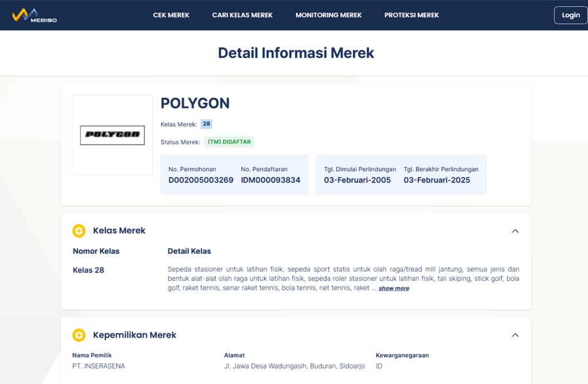588x384 pixels.
Task: Open the CARI KELAS MEREK menu
Action: coord(242,15)
